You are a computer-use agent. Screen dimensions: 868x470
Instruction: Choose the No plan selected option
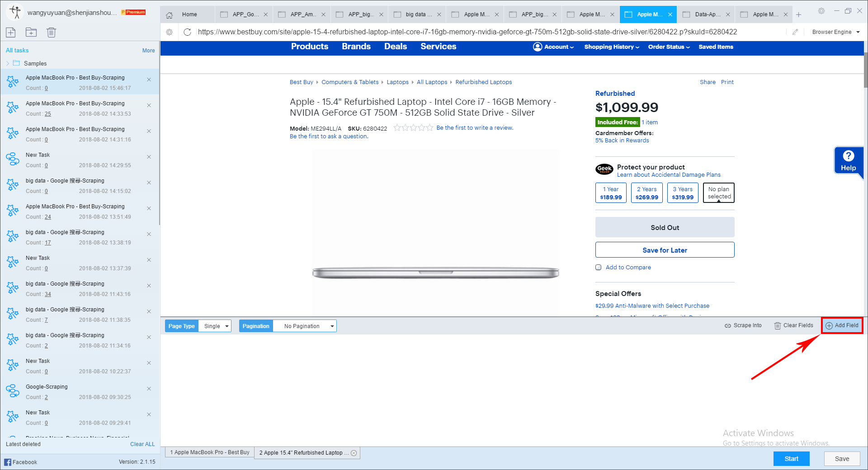(719, 193)
